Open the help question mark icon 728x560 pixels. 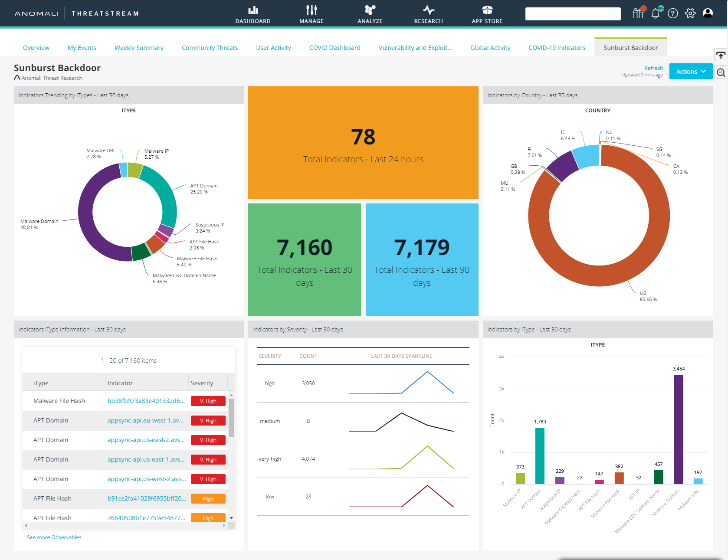673,13
